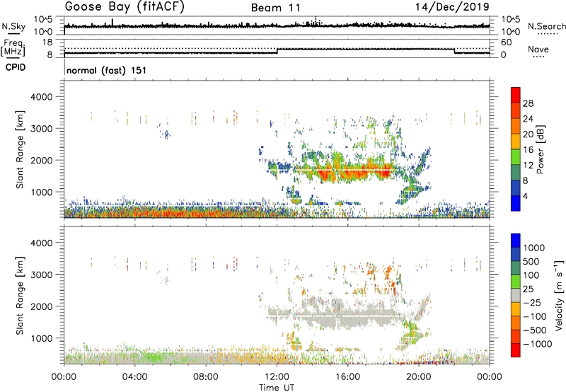The image size is (566, 392).
Task: Click the power panel 'Slant Range [km]' label
Action: 20,149
